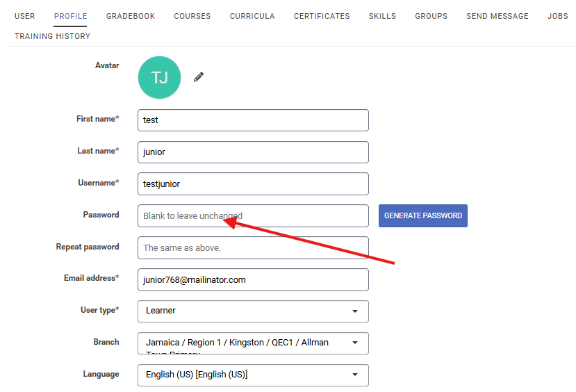Click into the Last name field
Image resolution: width=576 pixels, height=392 pixels.
point(253,152)
